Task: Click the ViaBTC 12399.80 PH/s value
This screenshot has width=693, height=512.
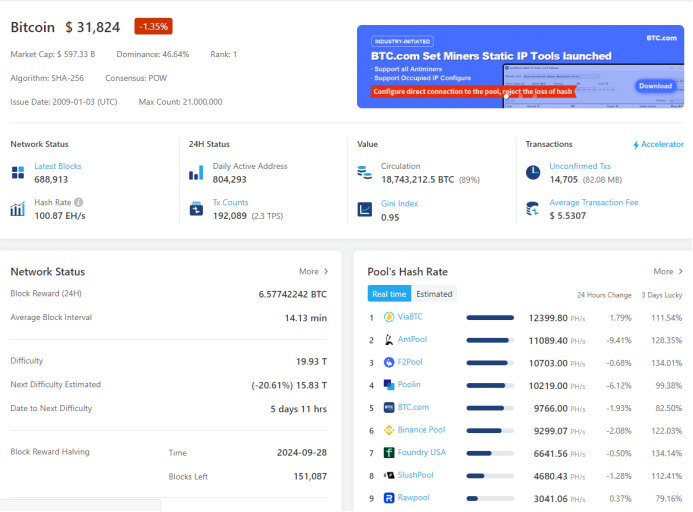Action: click(x=557, y=318)
